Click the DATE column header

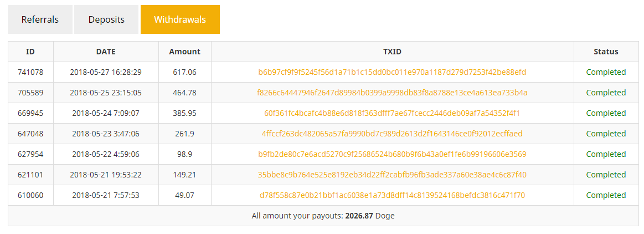click(106, 52)
